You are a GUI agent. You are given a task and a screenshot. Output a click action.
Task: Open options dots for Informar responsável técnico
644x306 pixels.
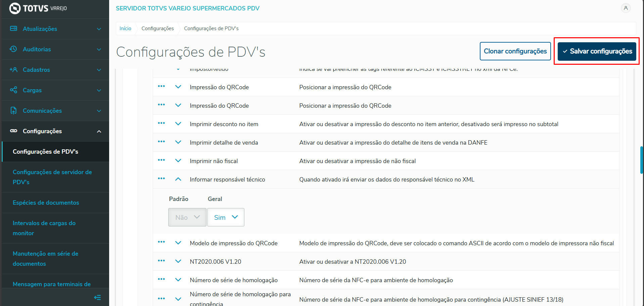click(162, 178)
